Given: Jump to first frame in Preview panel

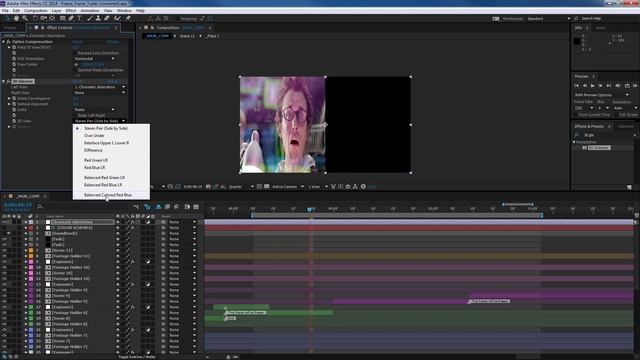Looking at the screenshot, I should [x=576, y=86].
